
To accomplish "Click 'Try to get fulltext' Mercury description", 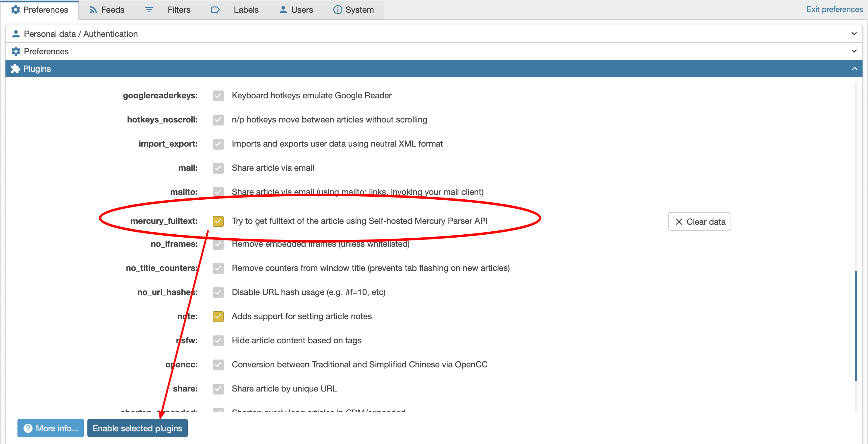I will [x=360, y=221].
